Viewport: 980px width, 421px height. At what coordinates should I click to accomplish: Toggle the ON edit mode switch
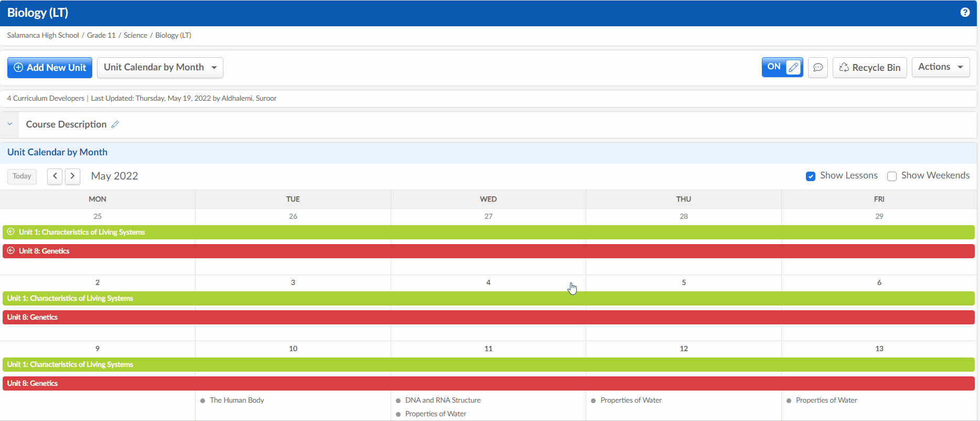pos(782,67)
